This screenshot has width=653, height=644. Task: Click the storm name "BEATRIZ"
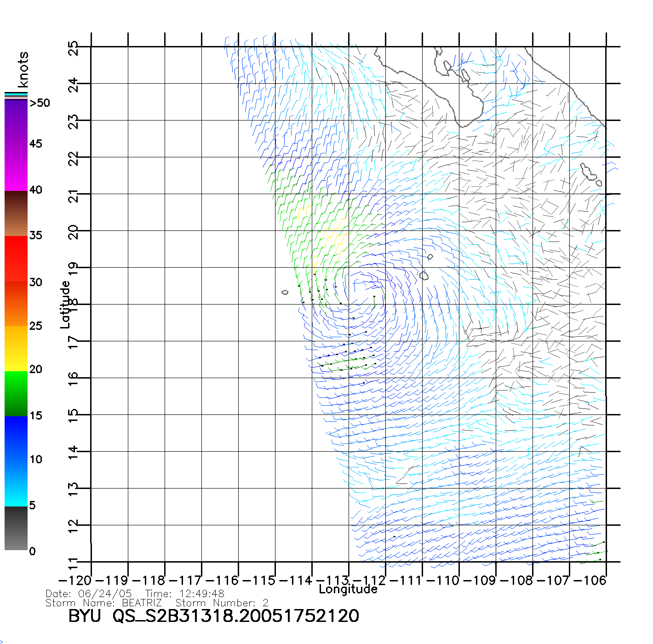coord(142,603)
